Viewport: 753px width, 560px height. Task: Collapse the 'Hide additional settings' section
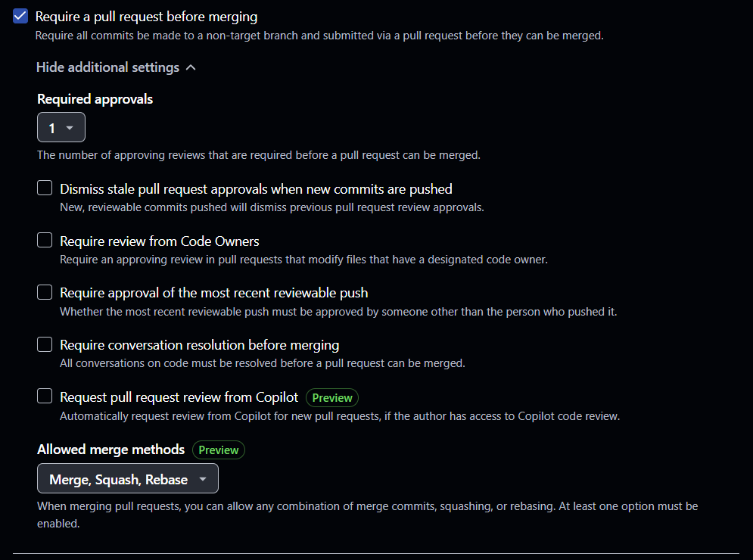(x=107, y=67)
